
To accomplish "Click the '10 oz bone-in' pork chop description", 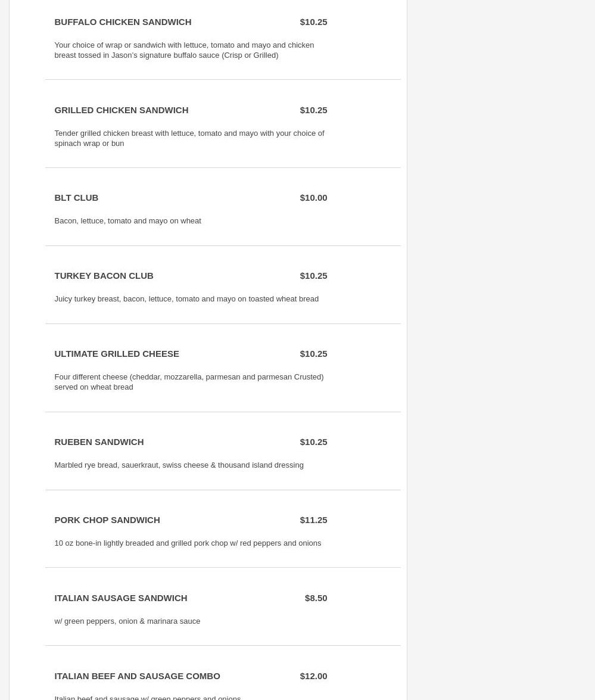I will 188,543.
